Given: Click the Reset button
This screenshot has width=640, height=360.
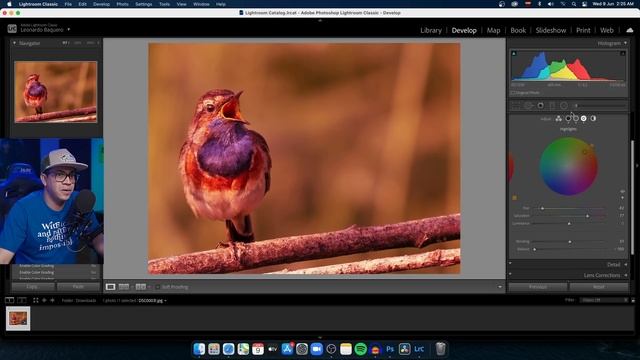Looking at the screenshot, I should pyautogui.click(x=599, y=287).
